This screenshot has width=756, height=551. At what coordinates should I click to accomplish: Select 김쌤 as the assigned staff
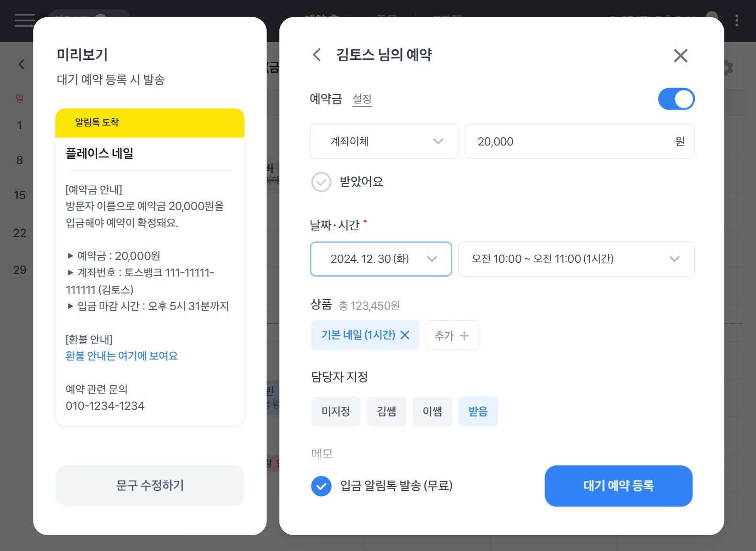(386, 411)
